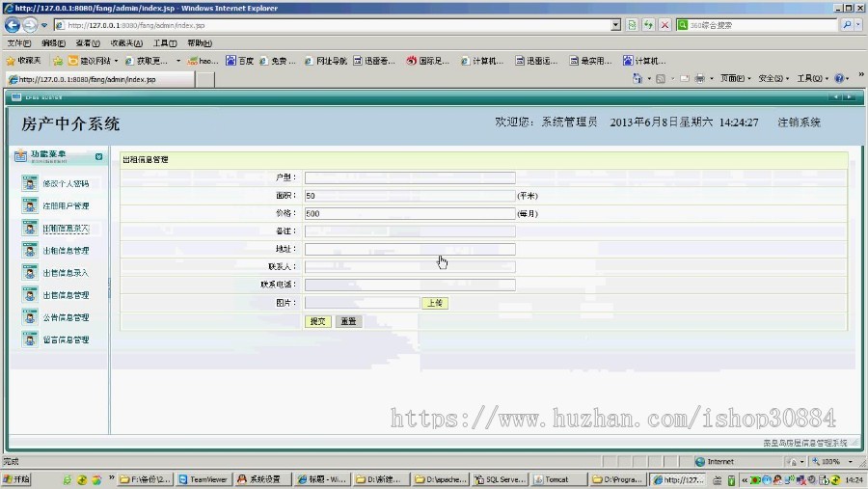Image resolution: width=868 pixels, height=489 pixels.
Task: Click the 上传 upload button
Action: tap(435, 303)
